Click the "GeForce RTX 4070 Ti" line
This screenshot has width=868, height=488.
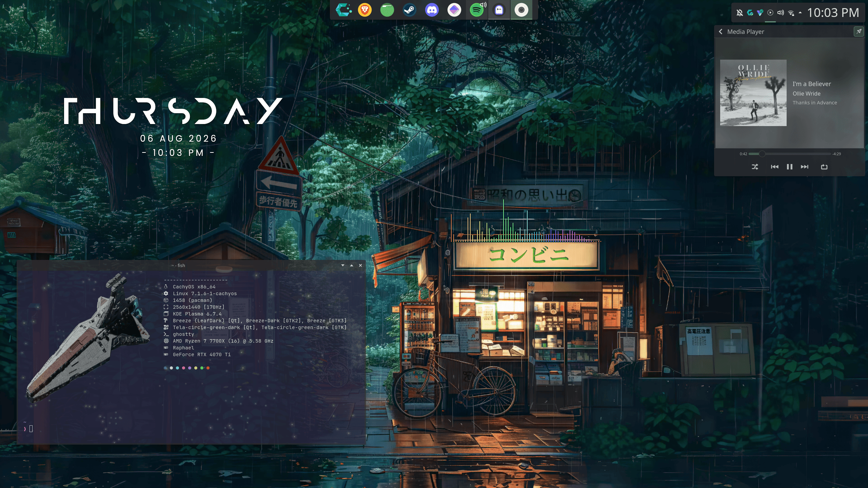tap(202, 354)
